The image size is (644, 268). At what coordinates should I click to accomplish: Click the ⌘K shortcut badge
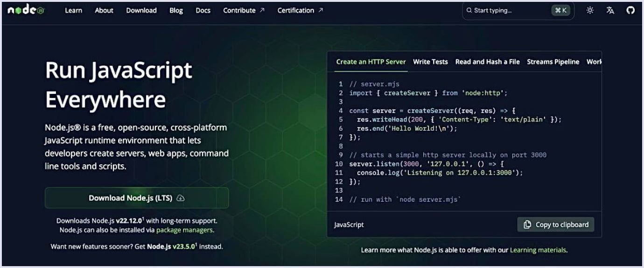(x=560, y=10)
